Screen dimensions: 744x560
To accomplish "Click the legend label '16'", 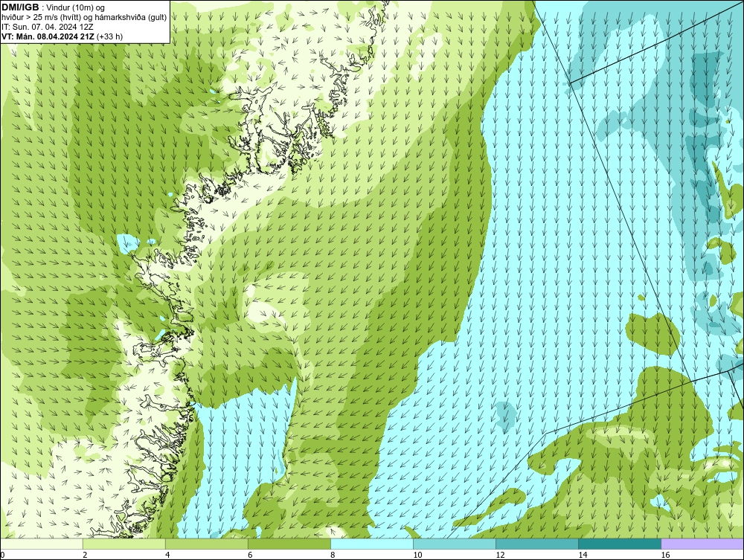I will click(x=665, y=555).
